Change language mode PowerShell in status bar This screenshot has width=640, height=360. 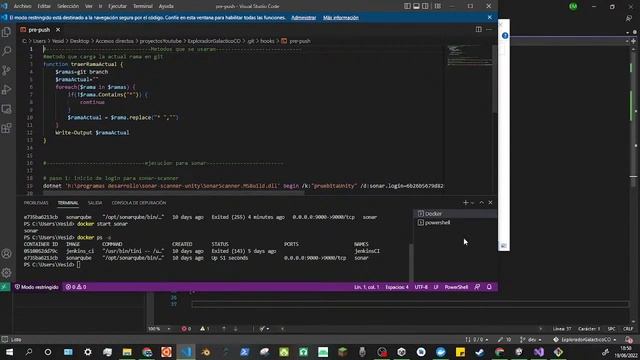pyautogui.click(x=456, y=287)
